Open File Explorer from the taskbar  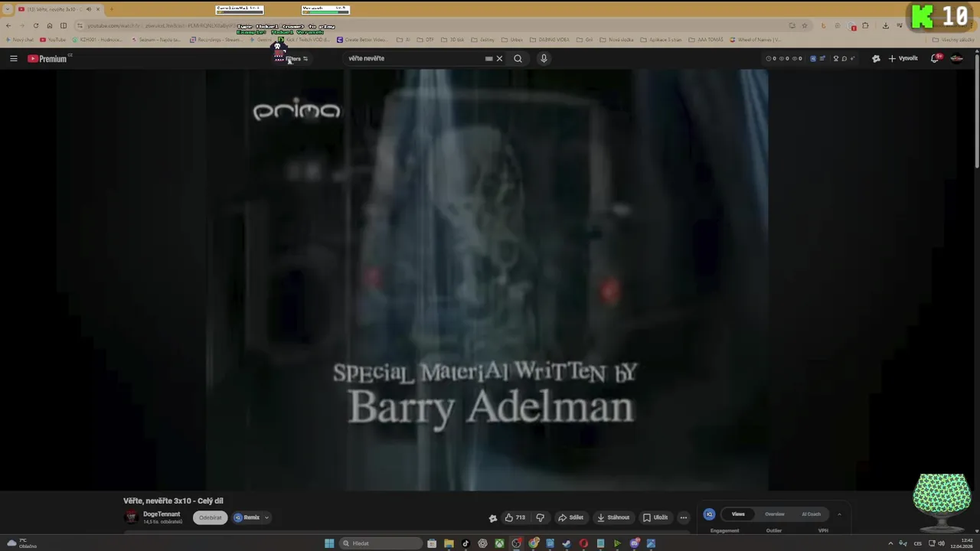point(449,543)
